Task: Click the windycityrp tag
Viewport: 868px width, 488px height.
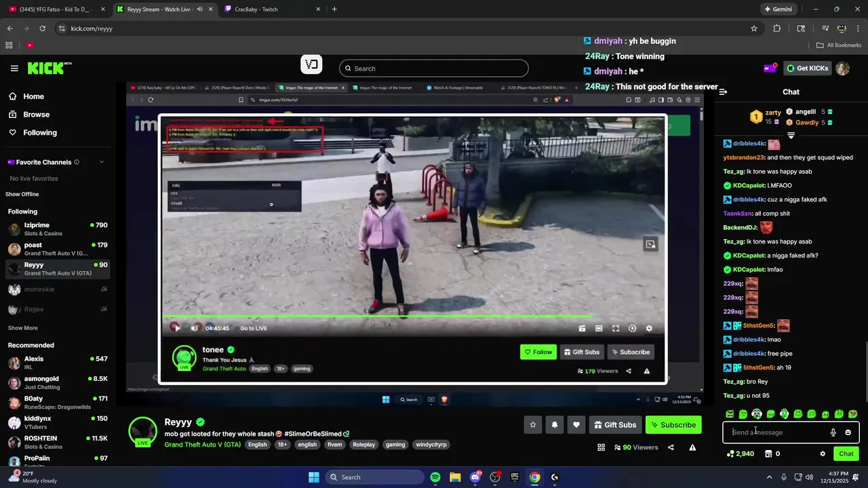Action: (431, 445)
